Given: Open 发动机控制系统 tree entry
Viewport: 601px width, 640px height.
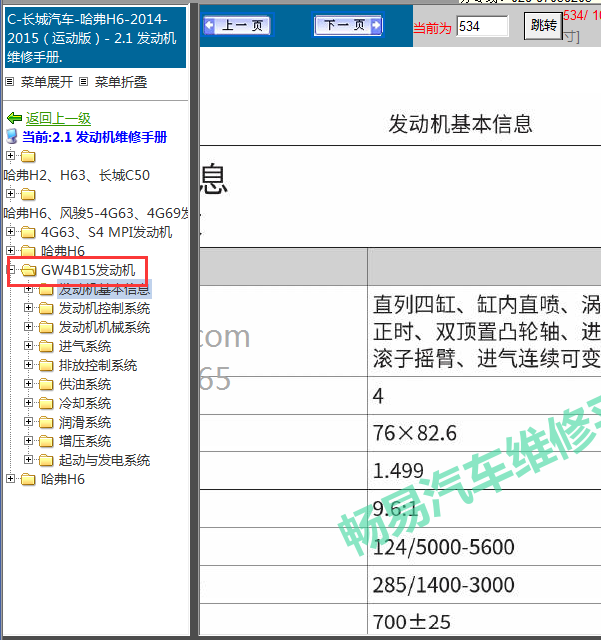Looking at the screenshot, I should pyautogui.click(x=104, y=308).
